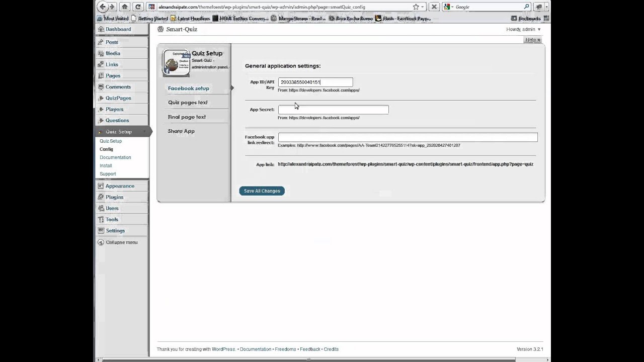The height and width of the screenshot is (362, 644).
Task: Click the browser back arrow button
Action: (103, 7)
